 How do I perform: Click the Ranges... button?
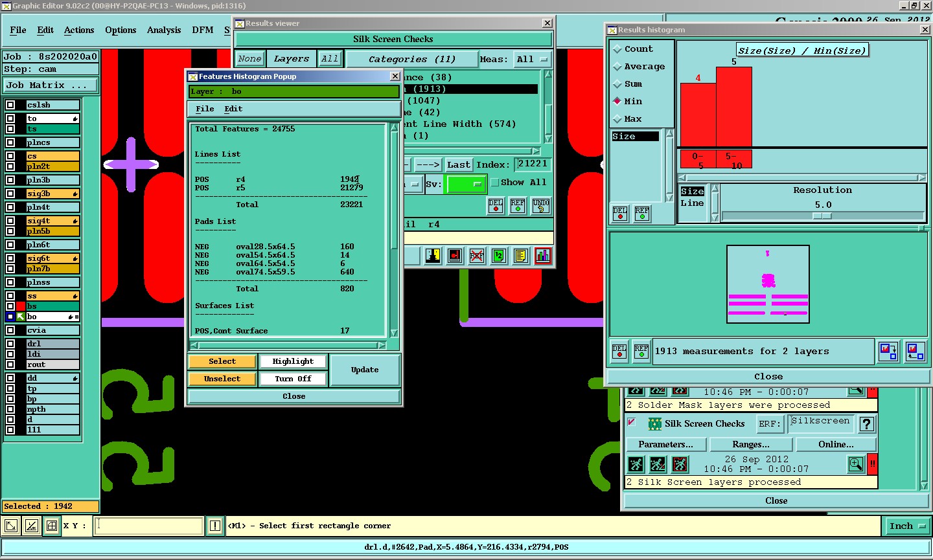pos(751,445)
